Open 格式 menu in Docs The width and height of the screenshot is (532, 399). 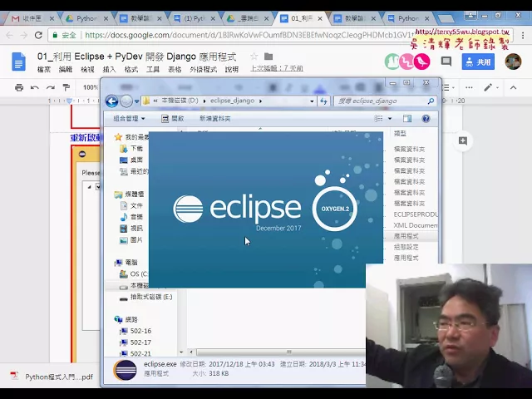pos(131,69)
